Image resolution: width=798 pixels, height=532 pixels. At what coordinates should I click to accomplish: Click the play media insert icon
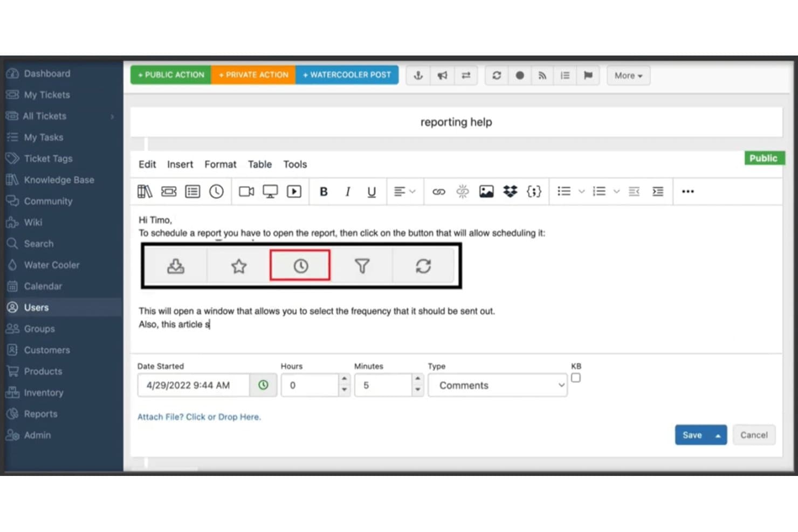point(294,191)
